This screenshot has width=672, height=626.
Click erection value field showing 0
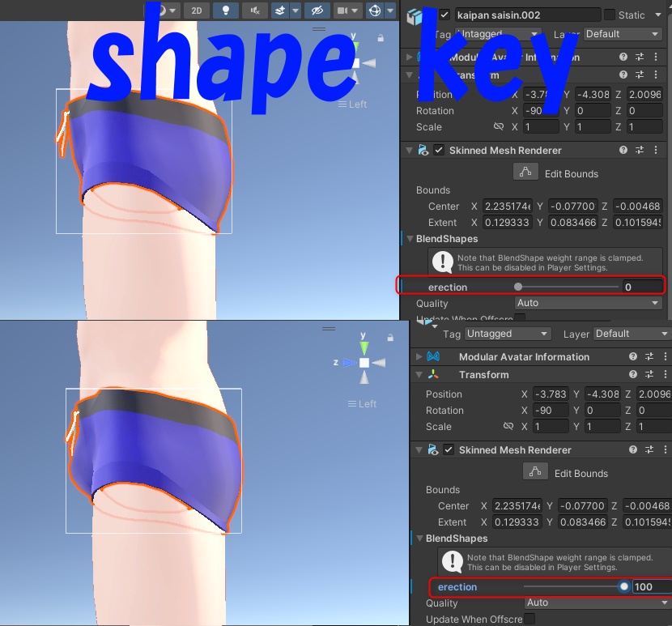coord(644,287)
